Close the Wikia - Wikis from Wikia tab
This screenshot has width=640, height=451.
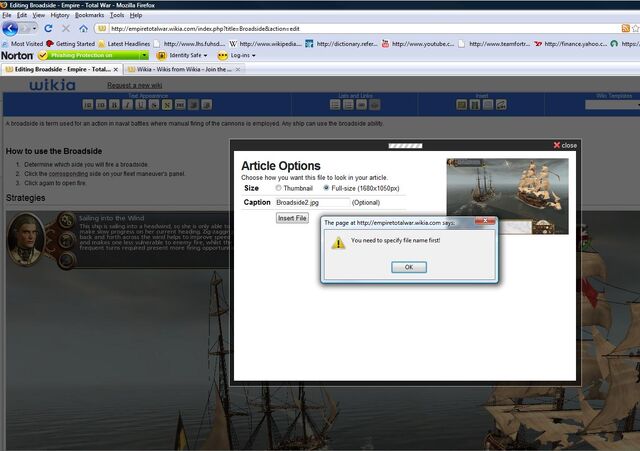[x=238, y=70]
